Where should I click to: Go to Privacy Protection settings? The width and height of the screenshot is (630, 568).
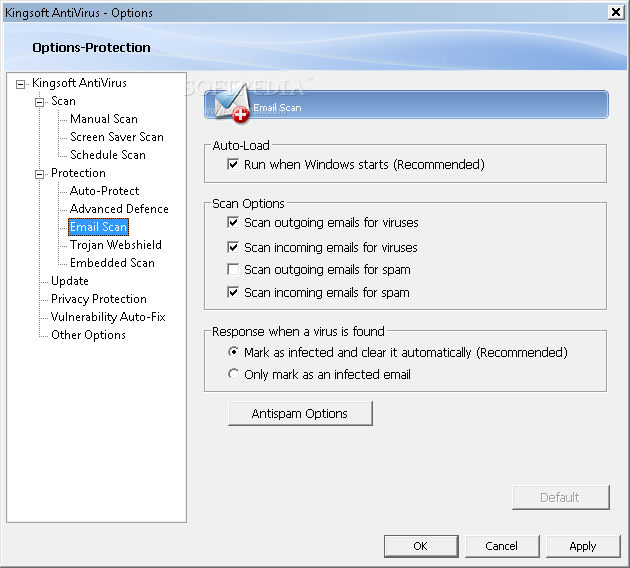tap(99, 299)
